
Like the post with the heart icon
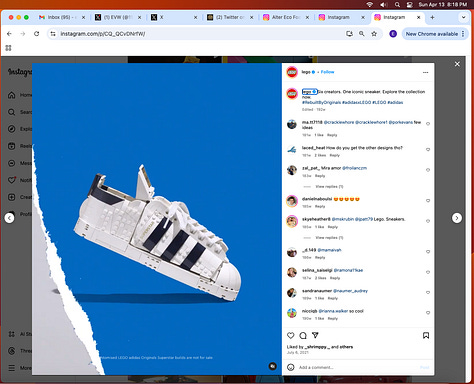291,335
